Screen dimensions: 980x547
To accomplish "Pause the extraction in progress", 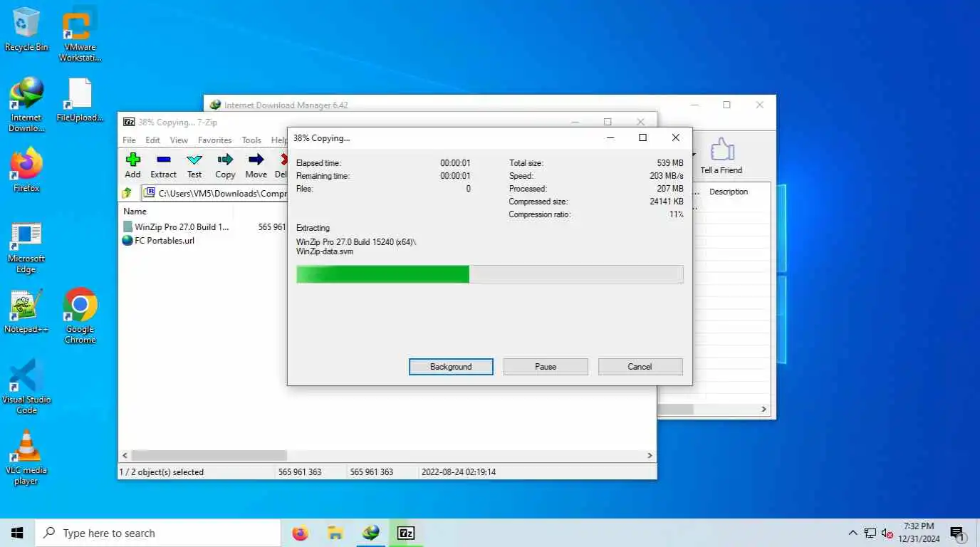I will coord(546,367).
